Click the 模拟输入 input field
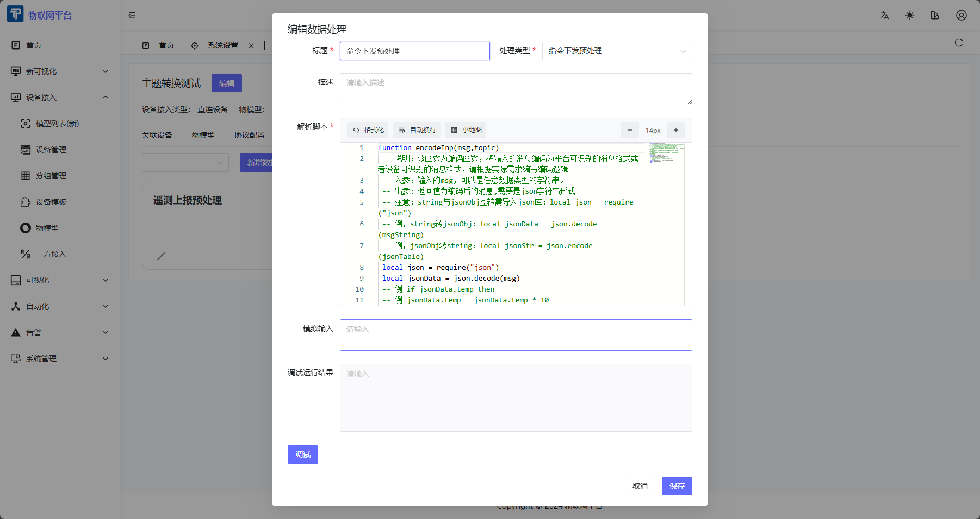The image size is (980, 519). pos(516,335)
